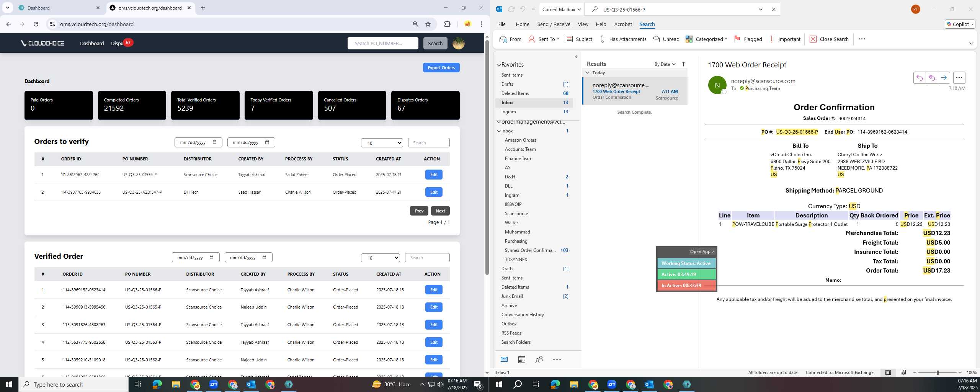Switch to Send / Receive tab
This screenshot has width=980, height=392.
point(554,24)
